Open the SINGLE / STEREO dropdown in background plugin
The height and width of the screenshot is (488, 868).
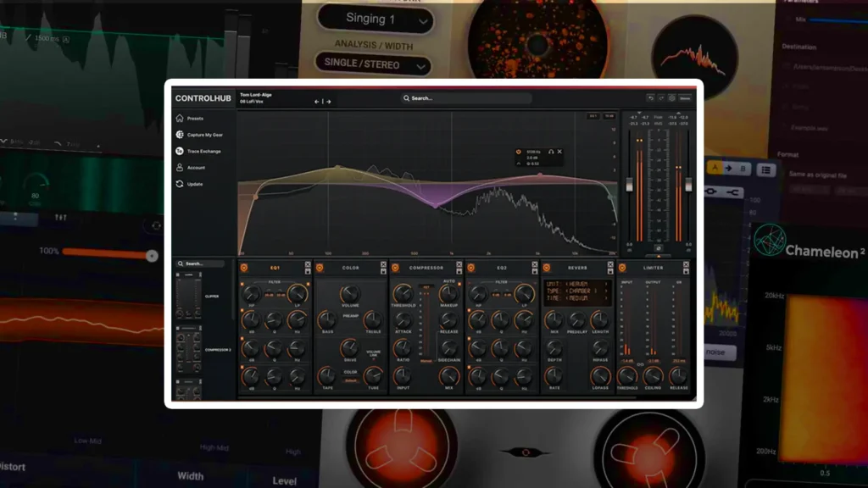click(373, 64)
